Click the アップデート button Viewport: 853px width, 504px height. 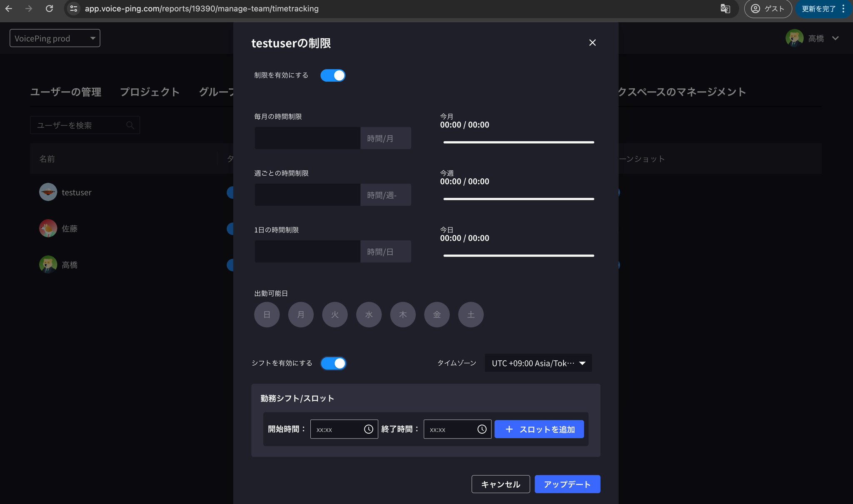click(x=567, y=484)
